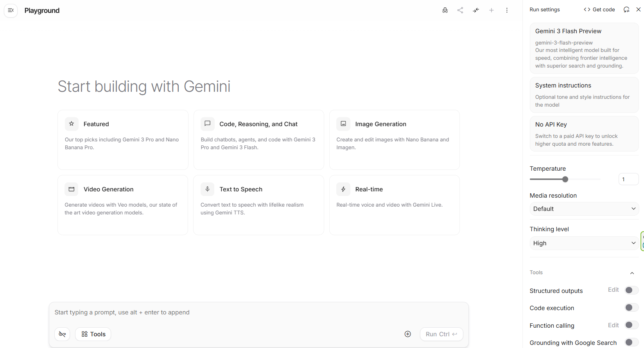
Task: Open Code, Reasoning, and Chat card
Action: click(258, 140)
